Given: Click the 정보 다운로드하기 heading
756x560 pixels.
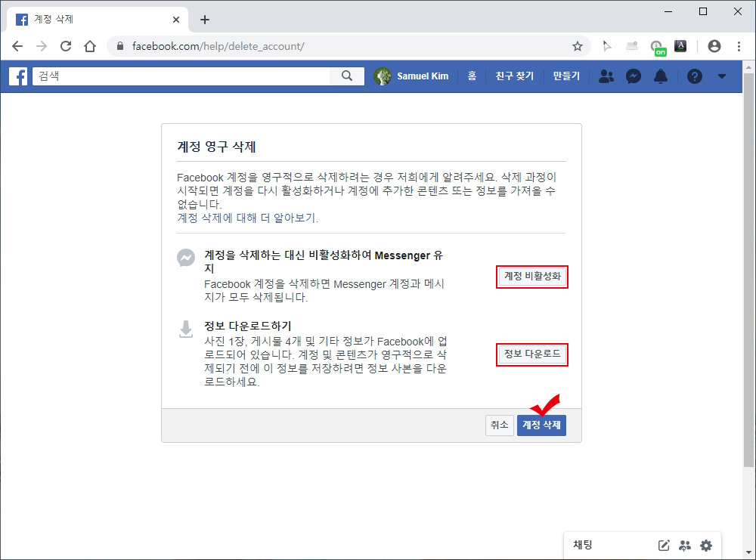Looking at the screenshot, I should 248,326.
